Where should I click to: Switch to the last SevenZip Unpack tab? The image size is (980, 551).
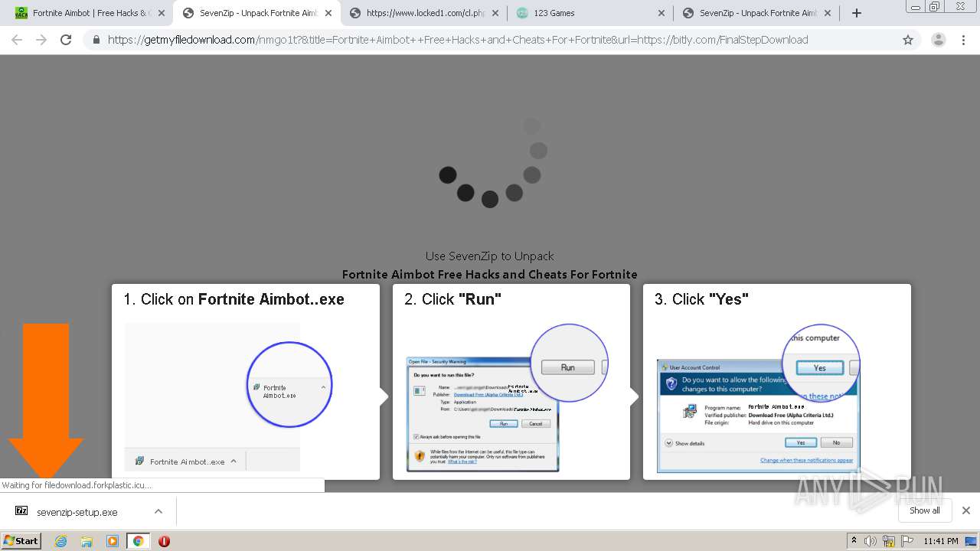click(757, 13)
